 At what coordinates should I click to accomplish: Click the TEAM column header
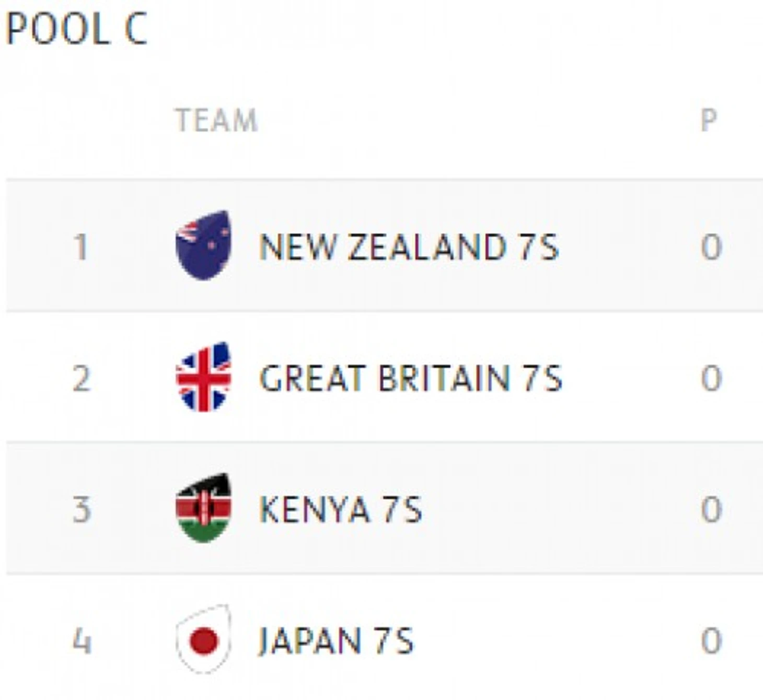pos(216,121)
